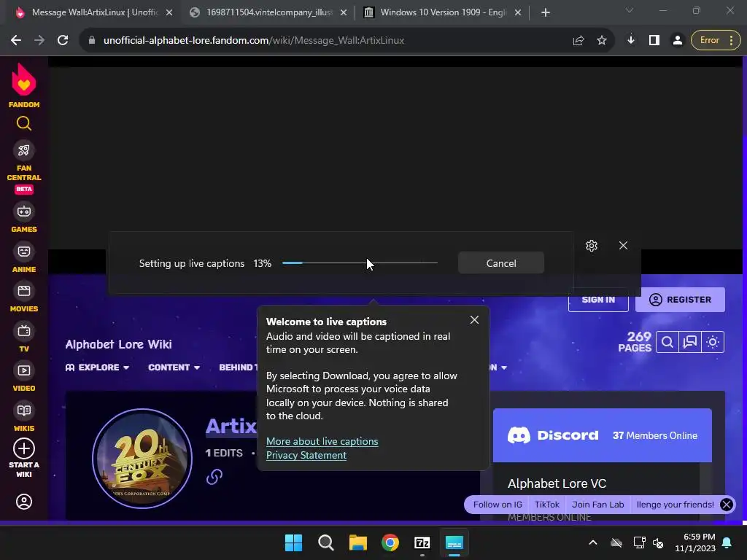747x560 pixels.
Task: Open tab search chevron in title bar
Action: [630, 10]
